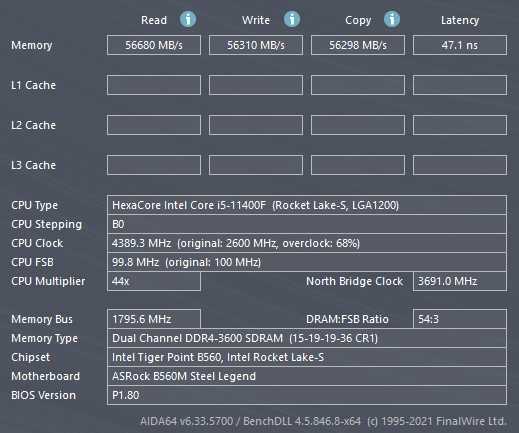Click the CPU Type value Core i5-11400F
519x433 pixels.
(307, 205)
